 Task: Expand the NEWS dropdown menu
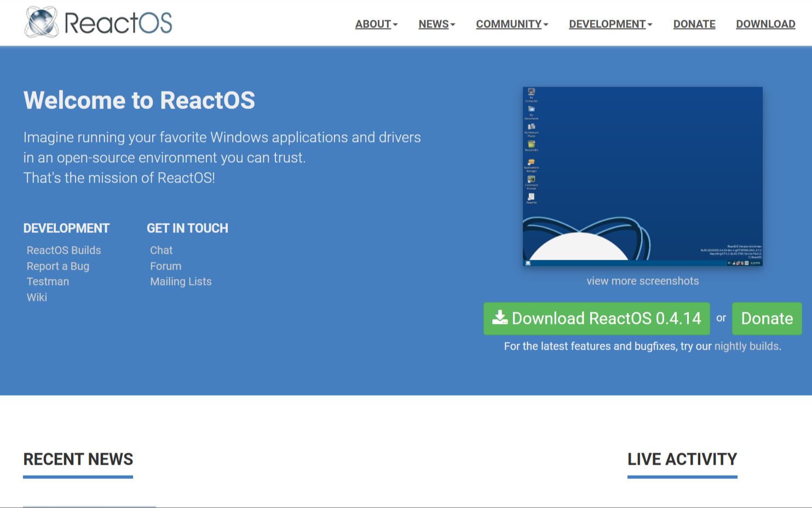click(x=436, y=24)
